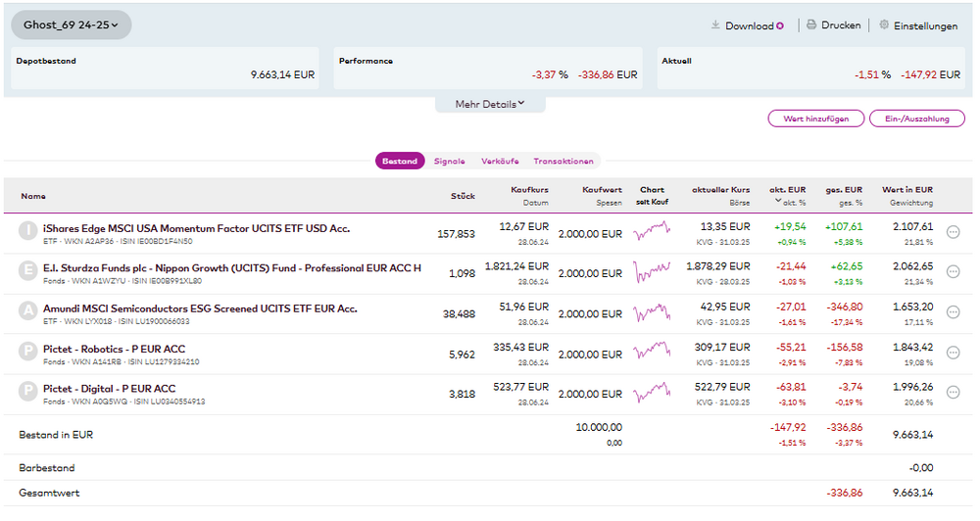Screen dimensions: 980x521
Task: Click the Wert hinzufügen button
Action: coord(815,118)
